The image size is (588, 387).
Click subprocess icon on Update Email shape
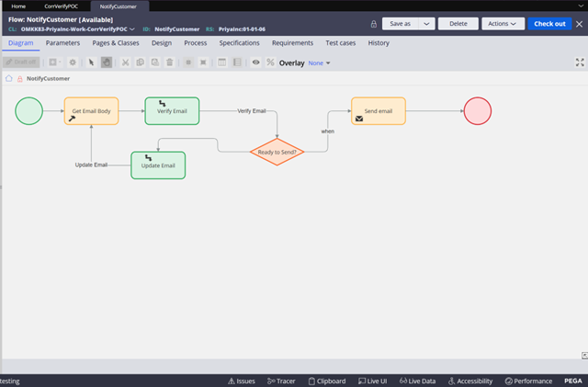pyautogui.click(x=149, y=158)
